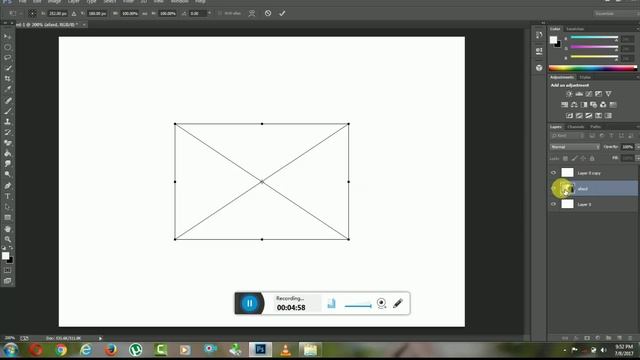The height and width of the screenshot is (360, 640).
Task: Cancel transform with circle-slash button
Action: pos(268,13)
